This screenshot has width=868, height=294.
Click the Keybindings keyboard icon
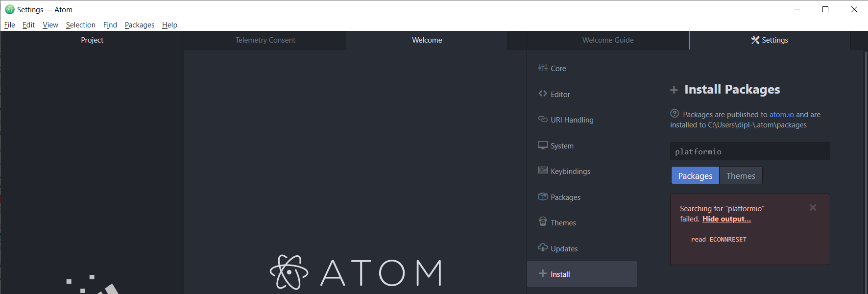(543, 171)
